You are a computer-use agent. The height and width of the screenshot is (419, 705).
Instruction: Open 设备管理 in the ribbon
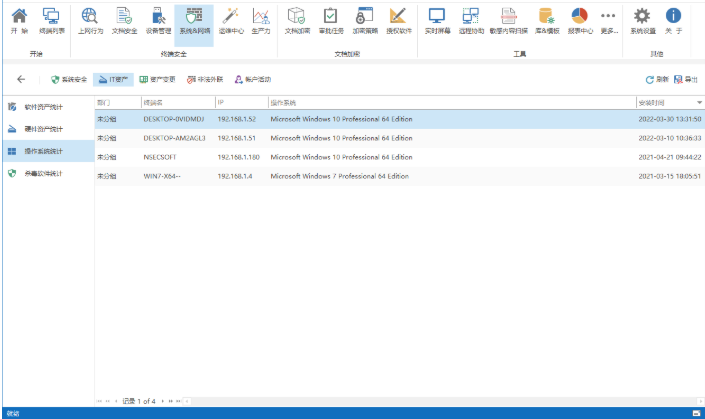click(158, 21)
